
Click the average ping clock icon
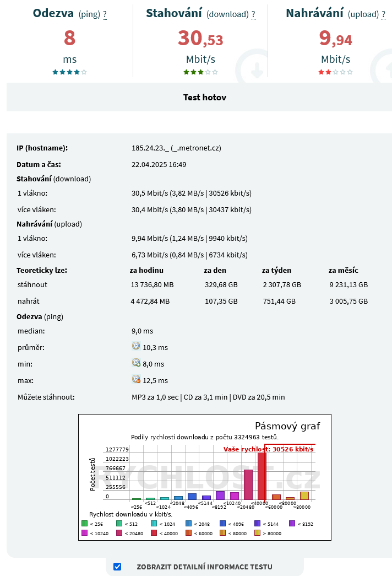tap(136, 346)
